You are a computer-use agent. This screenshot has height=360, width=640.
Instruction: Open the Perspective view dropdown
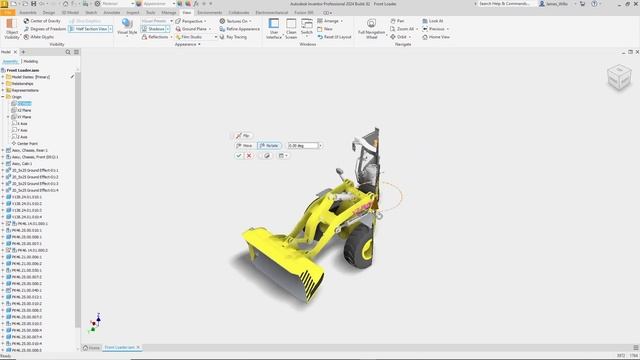coord(191,21)
